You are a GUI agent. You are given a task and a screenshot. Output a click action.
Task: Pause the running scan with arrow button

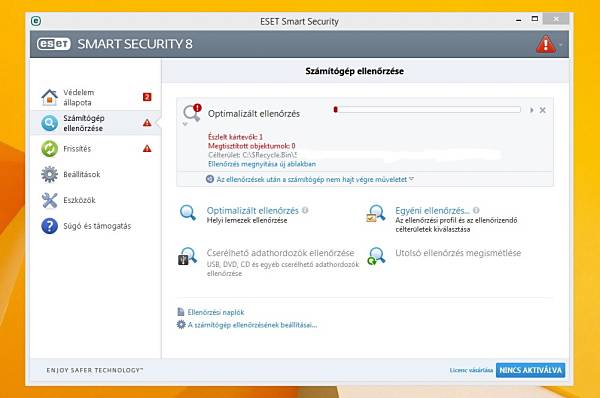coord(532,110)
